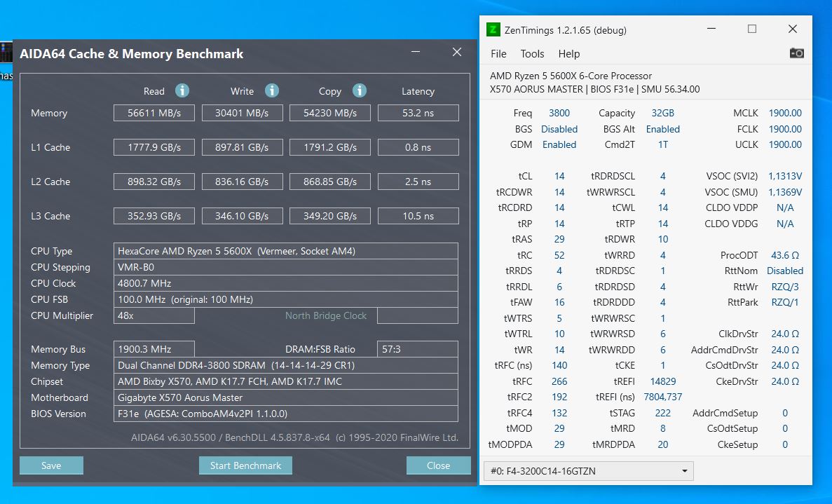Click the Close button in AIDA64

click(x=438, y=465)
